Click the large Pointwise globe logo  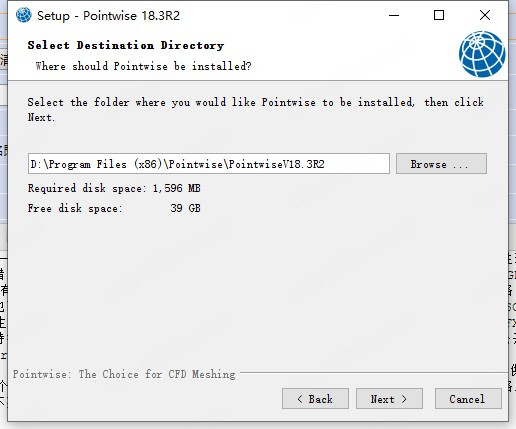tap(482, 54)
